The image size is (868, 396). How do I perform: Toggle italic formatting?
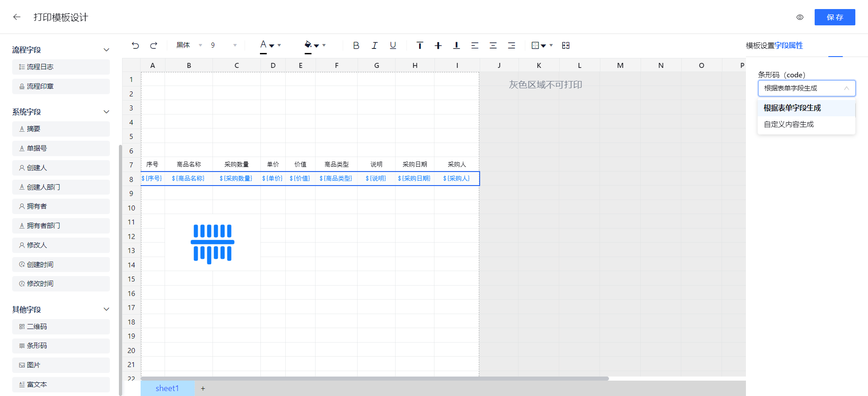point(374,45)
